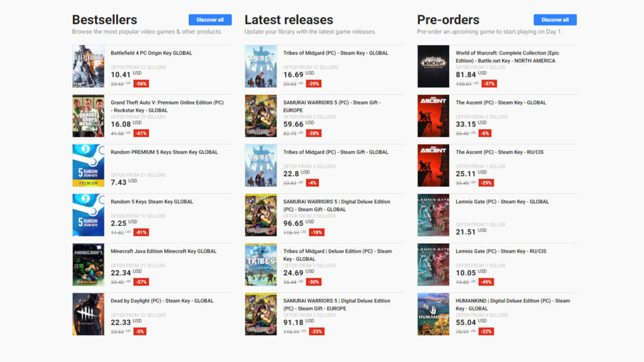Click the -22% badge on HUMANKIND

[x=486, y=332]
